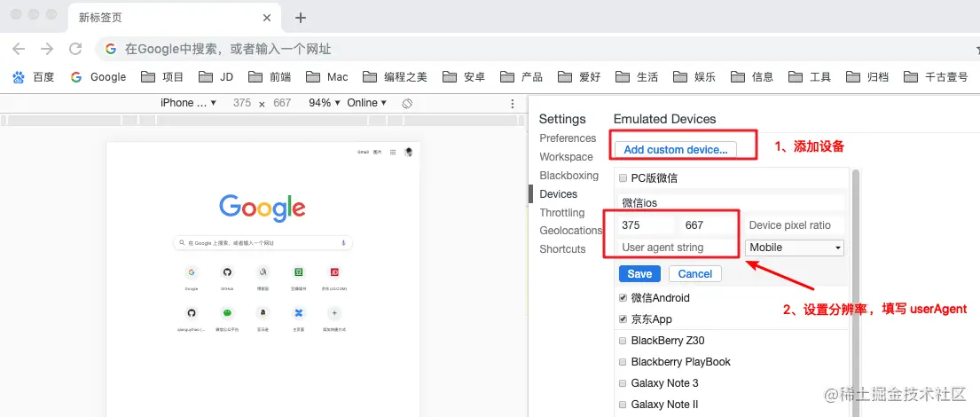Screen dimensions: 980x417
Task: Open the 信息 bookmark folder
Action: coord(752,77)
